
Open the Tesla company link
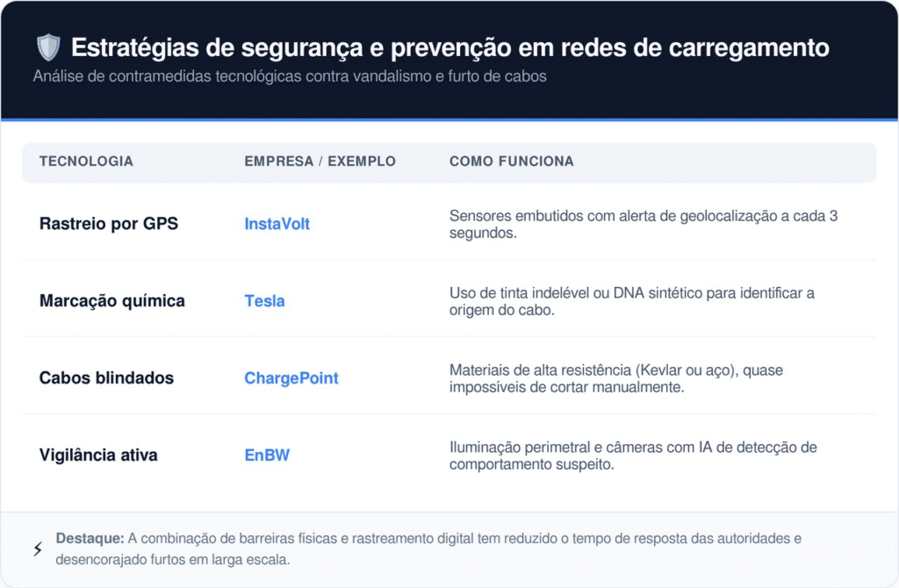click(264, 301)
